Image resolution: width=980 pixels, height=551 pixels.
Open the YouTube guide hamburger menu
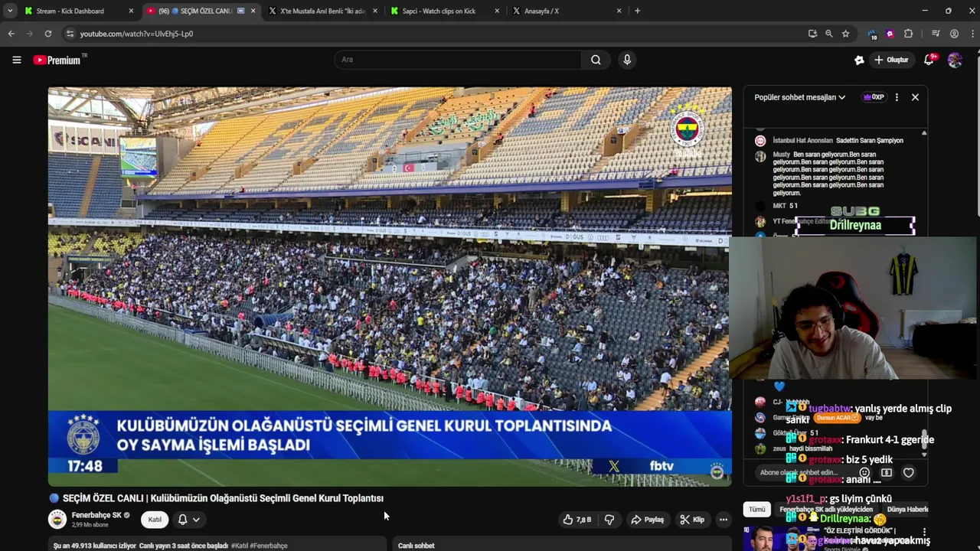pos(16,60)
